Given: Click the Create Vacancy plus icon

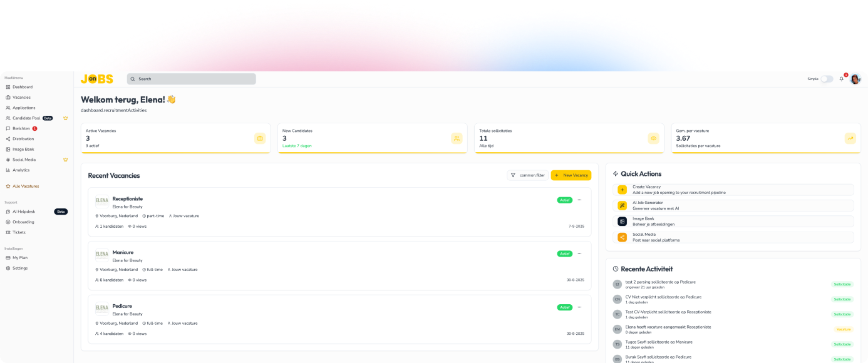Looking at the screenshot, I should [622, 190].
